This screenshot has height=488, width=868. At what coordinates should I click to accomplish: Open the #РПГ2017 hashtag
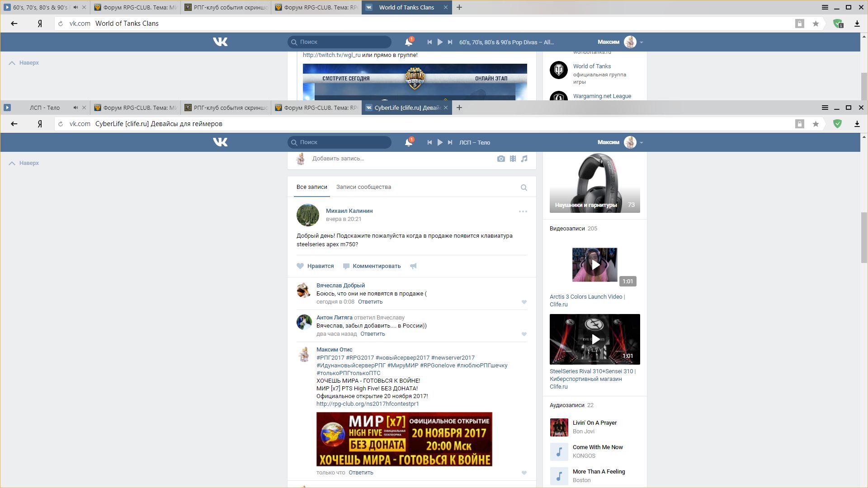coord(330,358)
